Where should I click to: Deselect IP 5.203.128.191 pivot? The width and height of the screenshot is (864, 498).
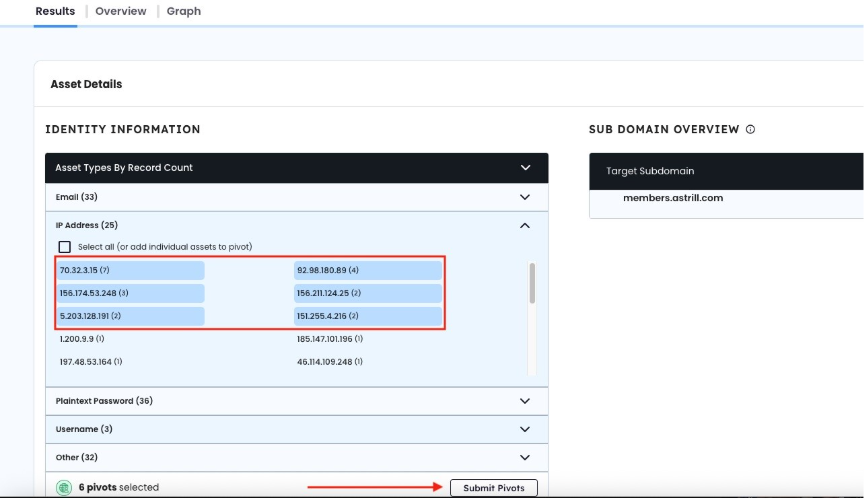click(x=131, y=316)
